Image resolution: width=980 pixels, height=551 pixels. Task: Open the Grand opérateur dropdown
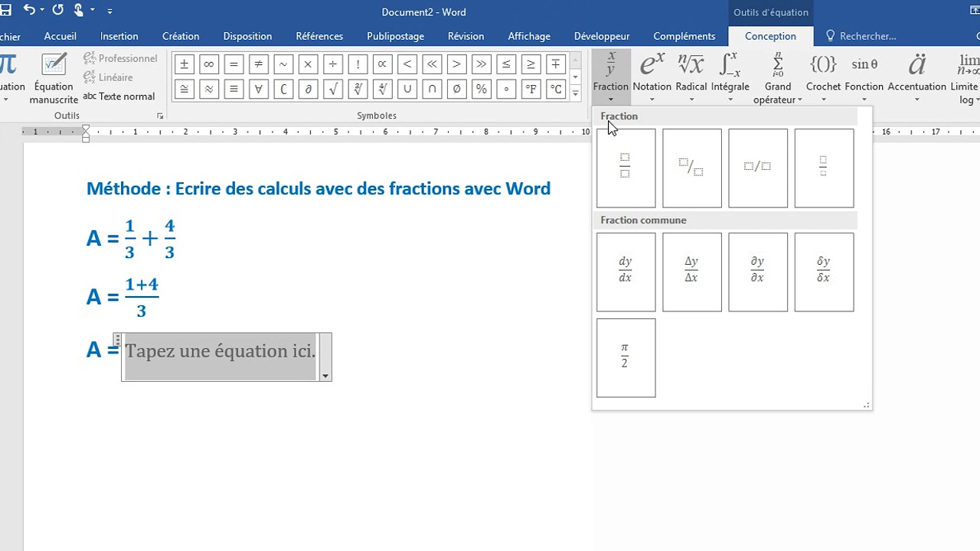(778, 77)
